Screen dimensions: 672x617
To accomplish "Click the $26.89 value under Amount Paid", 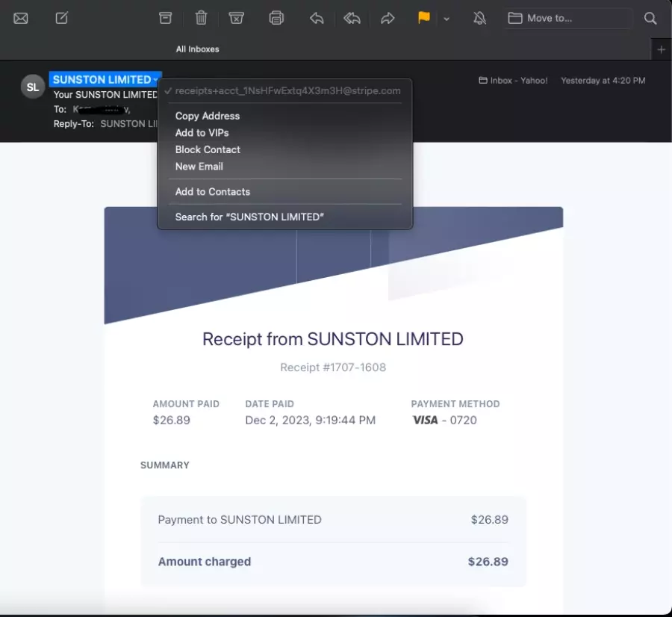I will click(172, 421).
